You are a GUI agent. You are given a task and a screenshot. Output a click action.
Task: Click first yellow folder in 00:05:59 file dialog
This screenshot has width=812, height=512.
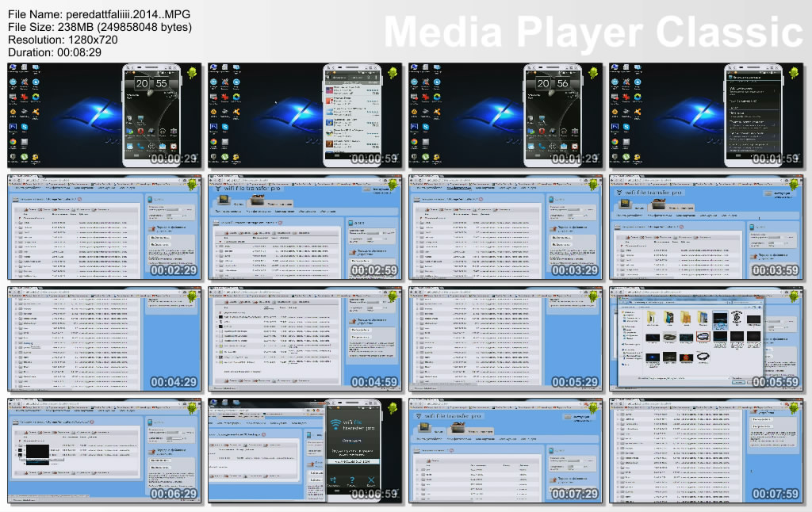(x=650, y=319)
